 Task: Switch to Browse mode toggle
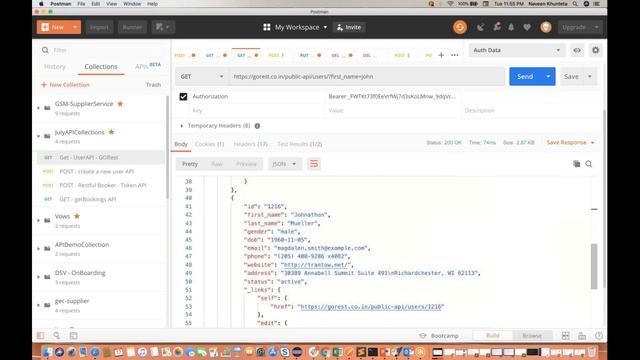point(532,336)
